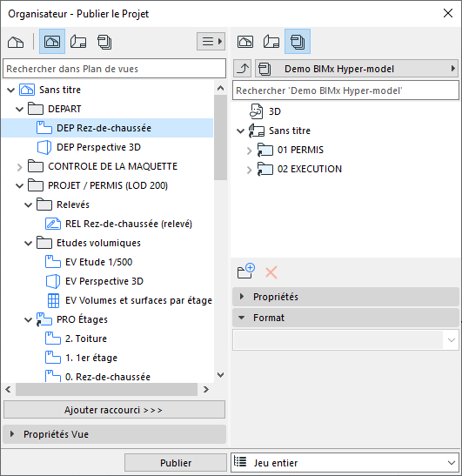Collapse Sans titre in publisher set
The height and width of the screenshot is (476, 462).
240,131
